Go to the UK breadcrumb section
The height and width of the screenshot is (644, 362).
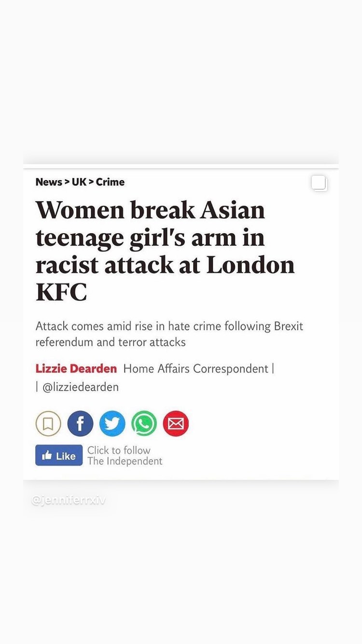79,182
